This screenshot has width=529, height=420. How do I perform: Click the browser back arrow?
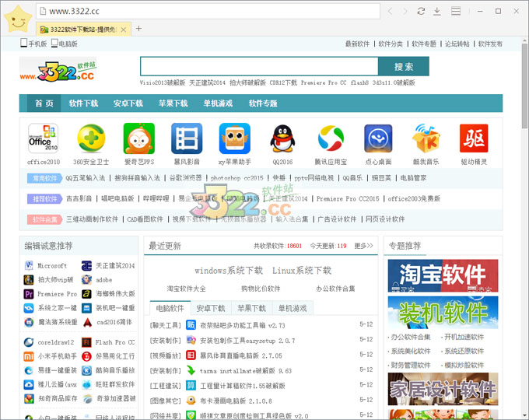pos(390,12)
